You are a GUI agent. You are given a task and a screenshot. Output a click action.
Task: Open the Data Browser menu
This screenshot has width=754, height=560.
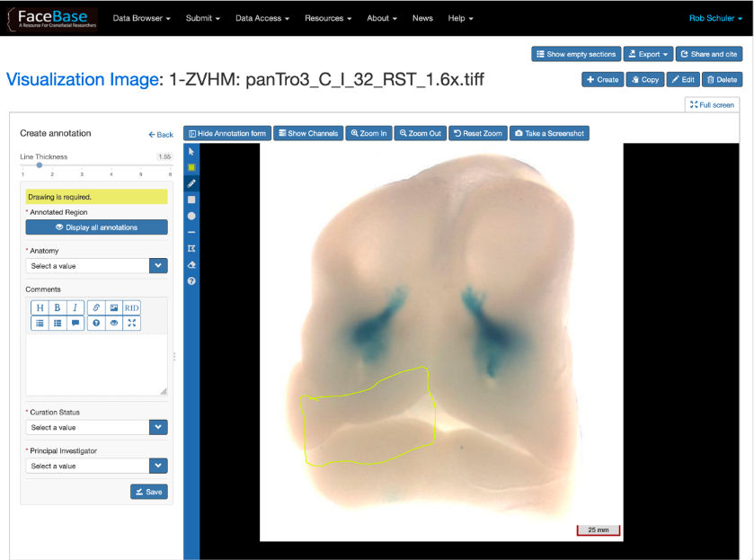(x=141, y=18)
